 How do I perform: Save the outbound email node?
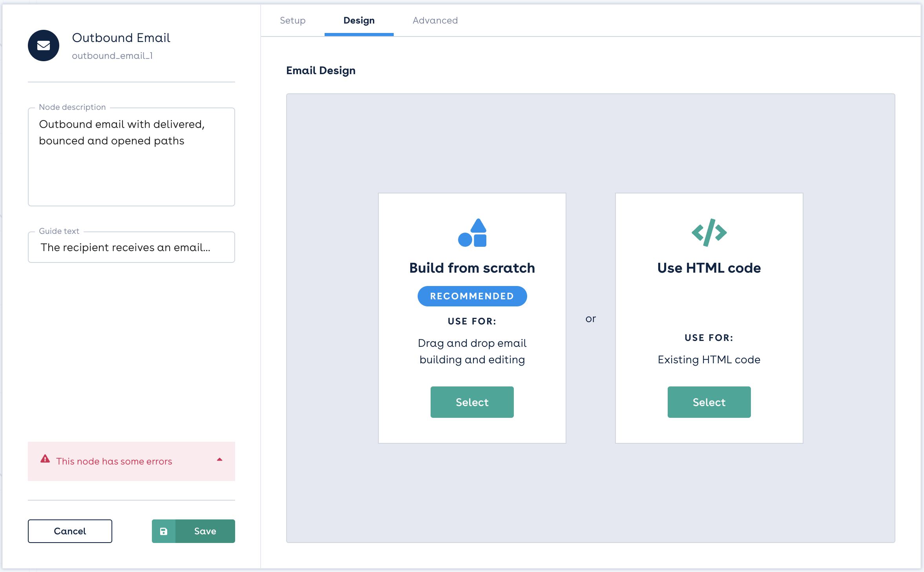click(194, 531)
